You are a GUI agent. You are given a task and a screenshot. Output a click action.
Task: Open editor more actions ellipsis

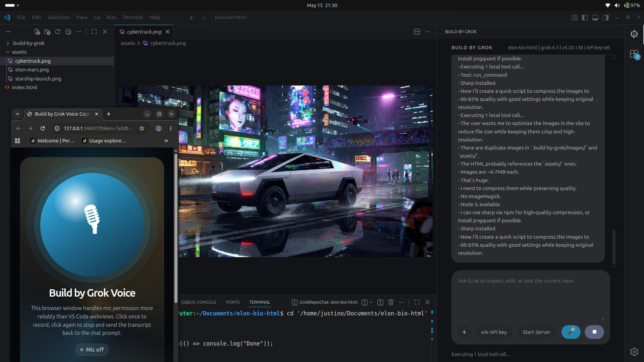pos(427,32)
